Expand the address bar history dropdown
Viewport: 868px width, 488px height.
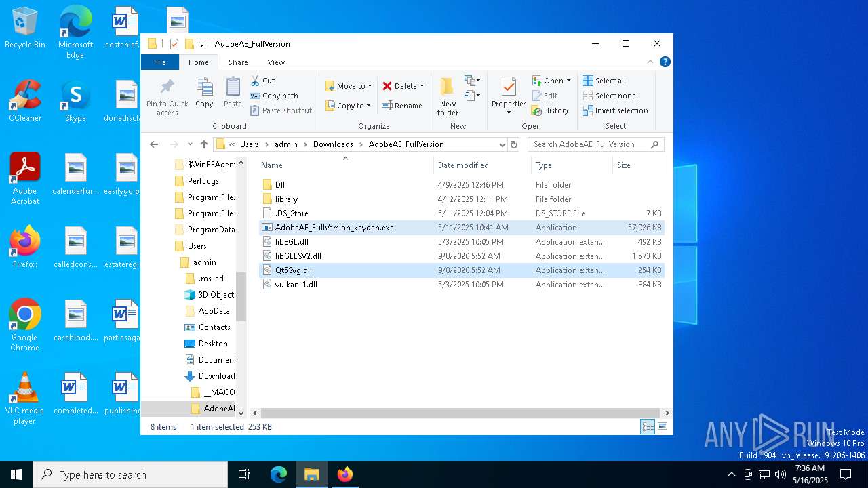click(x=502, y=144)
